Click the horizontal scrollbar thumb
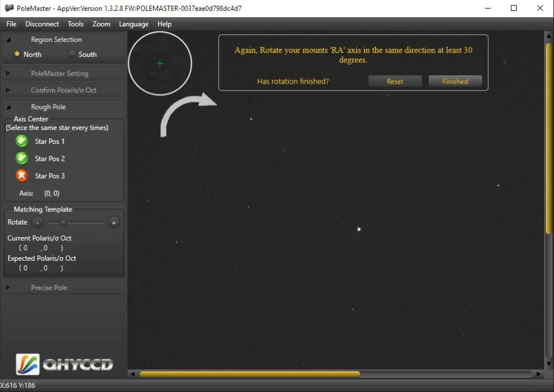 click(x=250, y=374)
